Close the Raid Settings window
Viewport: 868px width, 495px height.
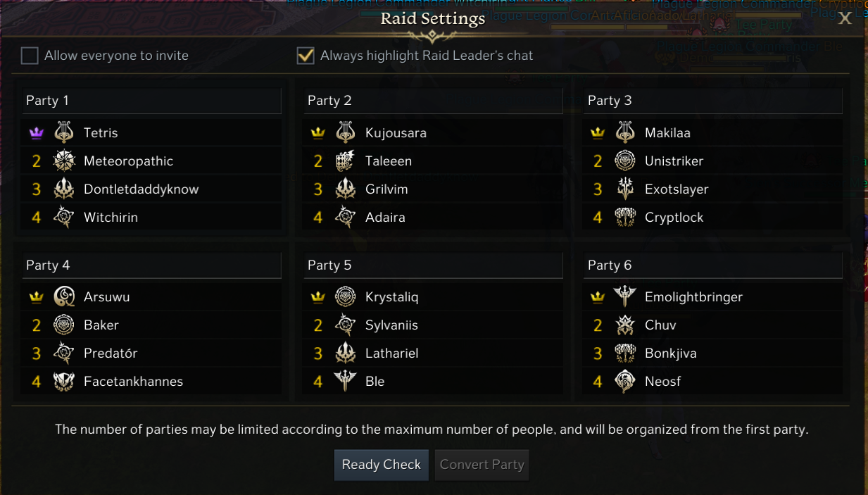(845, 18)
